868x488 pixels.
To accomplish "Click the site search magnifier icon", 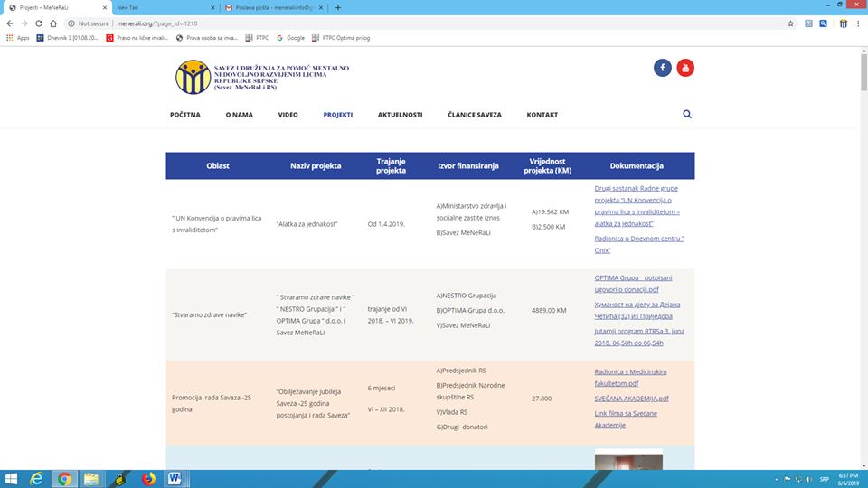I will click(687, 115).
